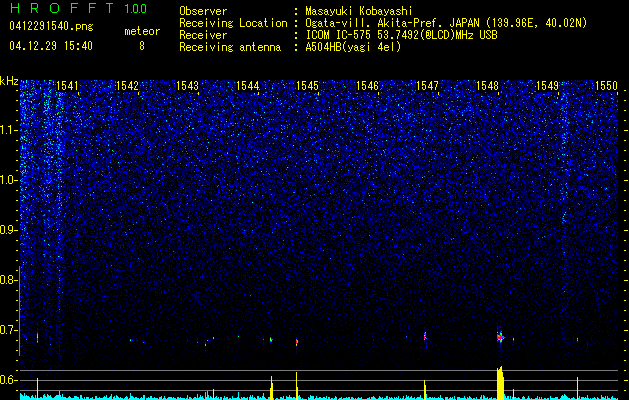629x400 pixels.
Task: Click the ICOM IC-575 receiver text
Action: pos(401,35)
